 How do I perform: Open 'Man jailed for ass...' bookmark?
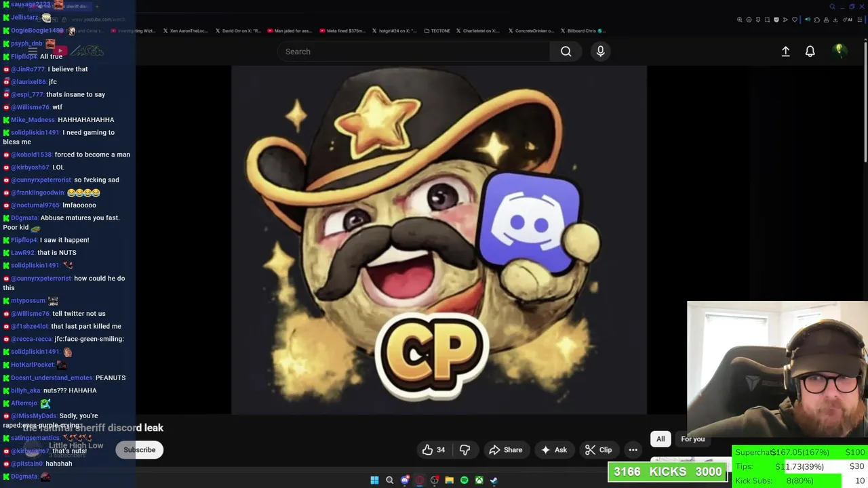[x=289, y=30]
